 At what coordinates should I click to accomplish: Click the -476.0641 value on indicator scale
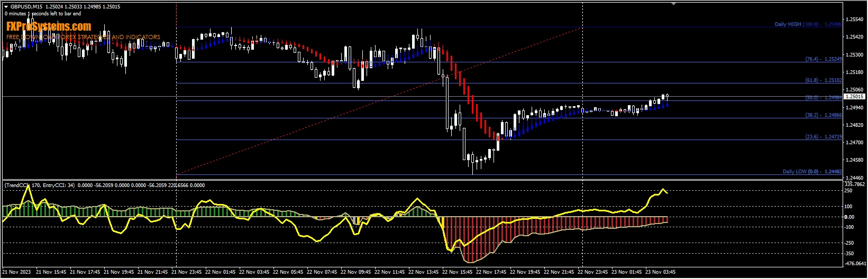854,264
